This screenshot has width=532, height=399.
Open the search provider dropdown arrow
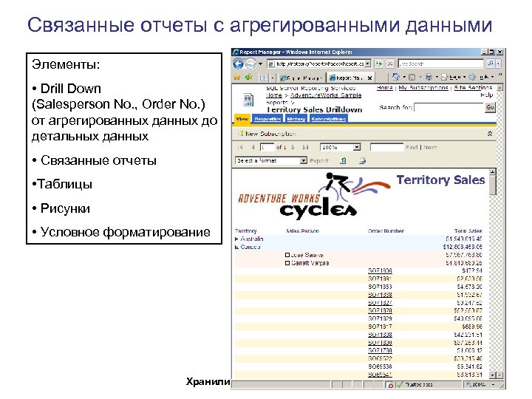click(498, 64)
